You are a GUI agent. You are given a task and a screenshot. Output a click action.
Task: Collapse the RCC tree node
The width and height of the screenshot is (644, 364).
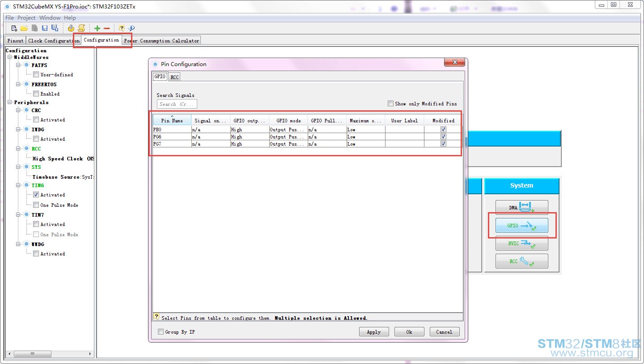pyautogui.click(x=19, y=149)
